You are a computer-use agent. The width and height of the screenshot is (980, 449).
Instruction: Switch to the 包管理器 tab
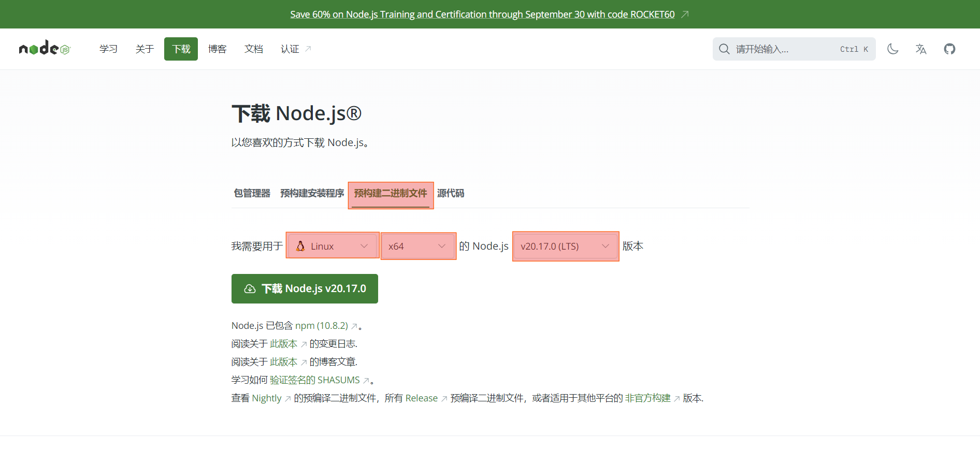[252, 193]
